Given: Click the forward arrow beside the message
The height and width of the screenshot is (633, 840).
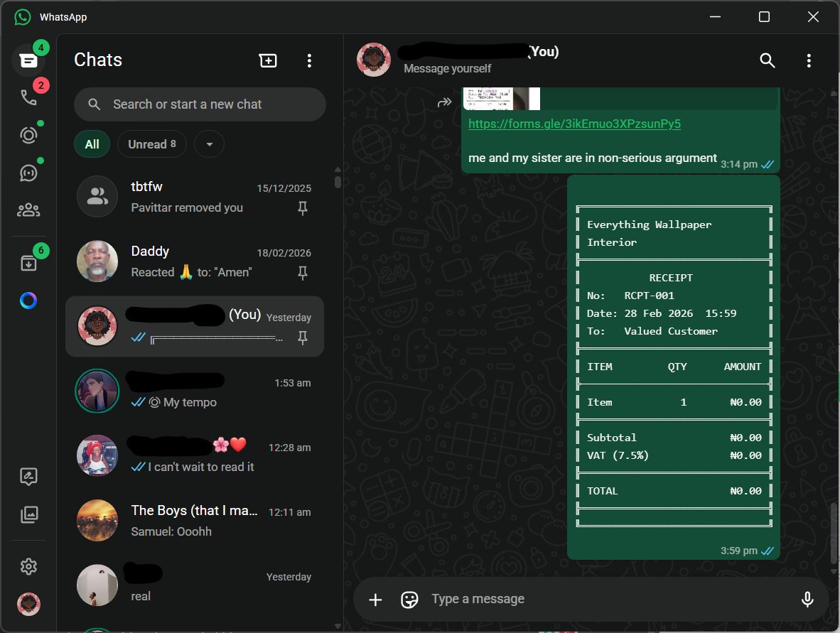Looking at the screenshot, I should [x=444, y=102].
